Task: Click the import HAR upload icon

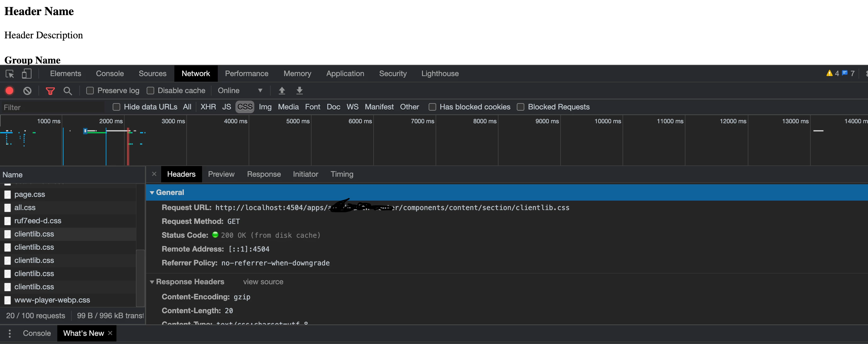Action: click(282, 91)
